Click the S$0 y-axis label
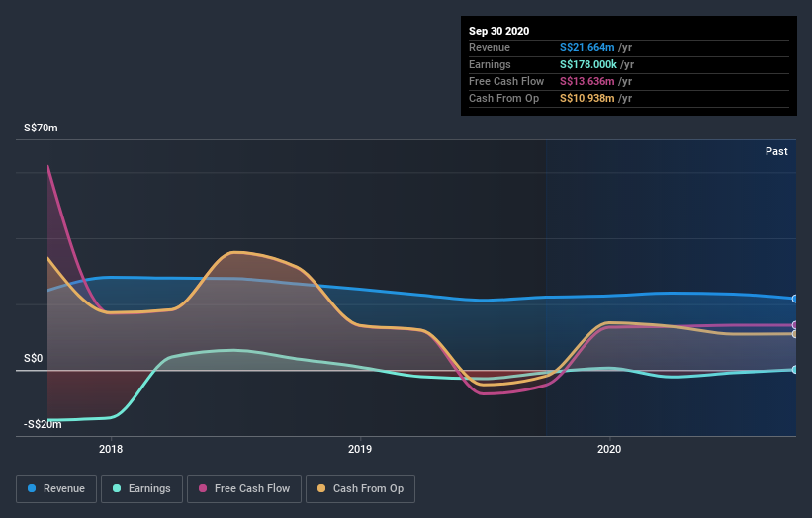The image size is (812, 518). pos(34,358)
